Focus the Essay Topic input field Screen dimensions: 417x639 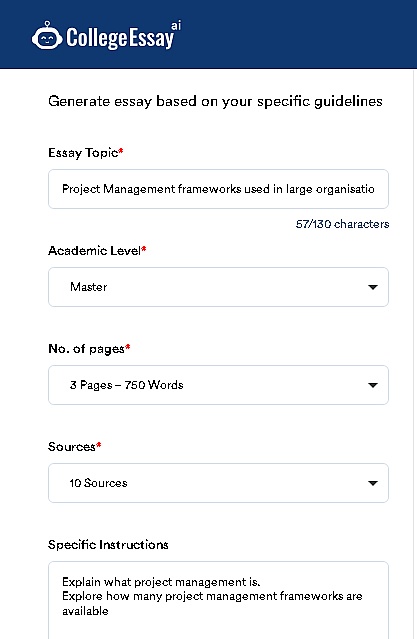[218, 189]
